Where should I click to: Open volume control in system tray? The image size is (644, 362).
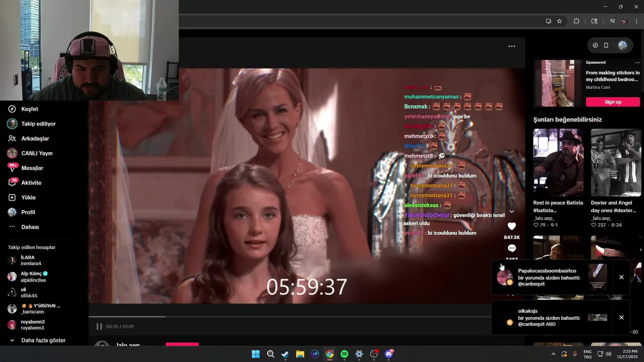(608, 354)
